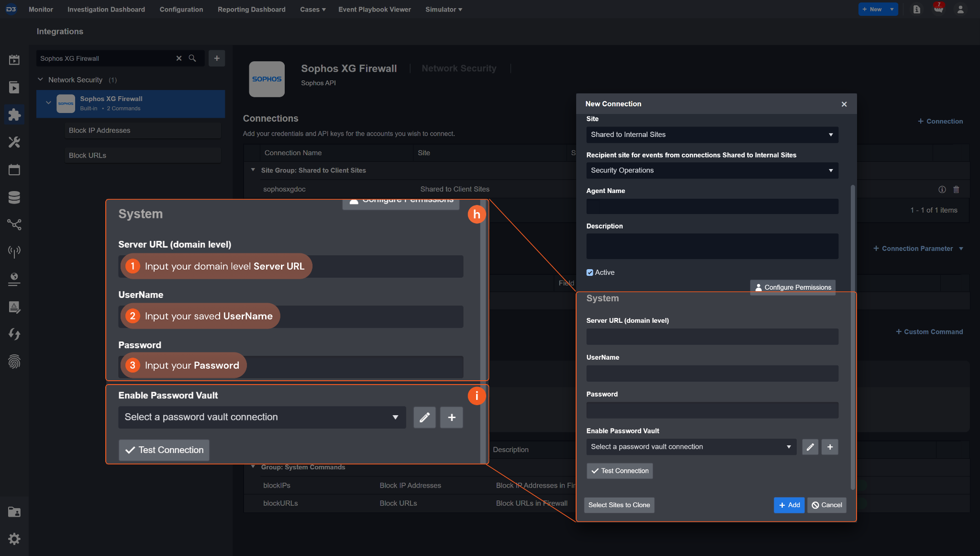Open notifications icon with red badge
Viewport: 980px width, 556px height.
click(938, 9)
